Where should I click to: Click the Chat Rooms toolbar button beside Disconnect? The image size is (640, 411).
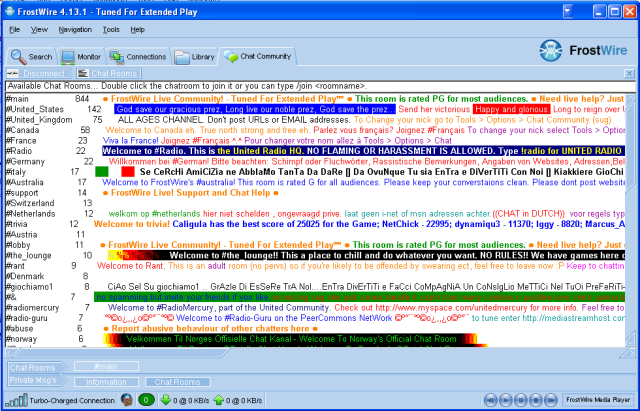point(109,73)
